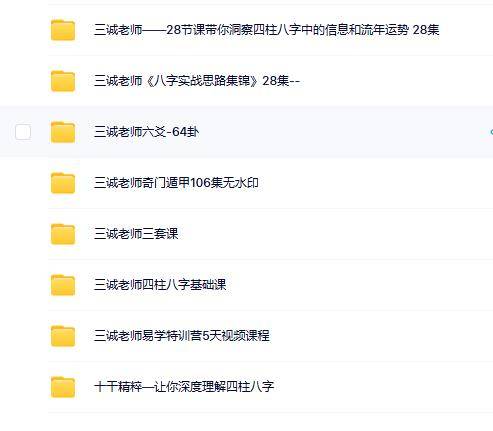Open the 十干精粹 folder icon
Viewport: 493px width, 431px height.
coord(63,387)
